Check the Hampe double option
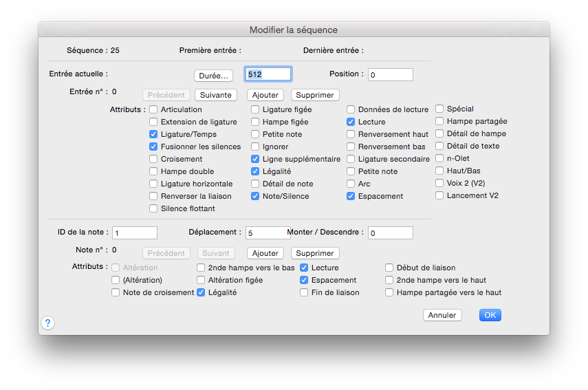588x390 pixels. [154, 171]
